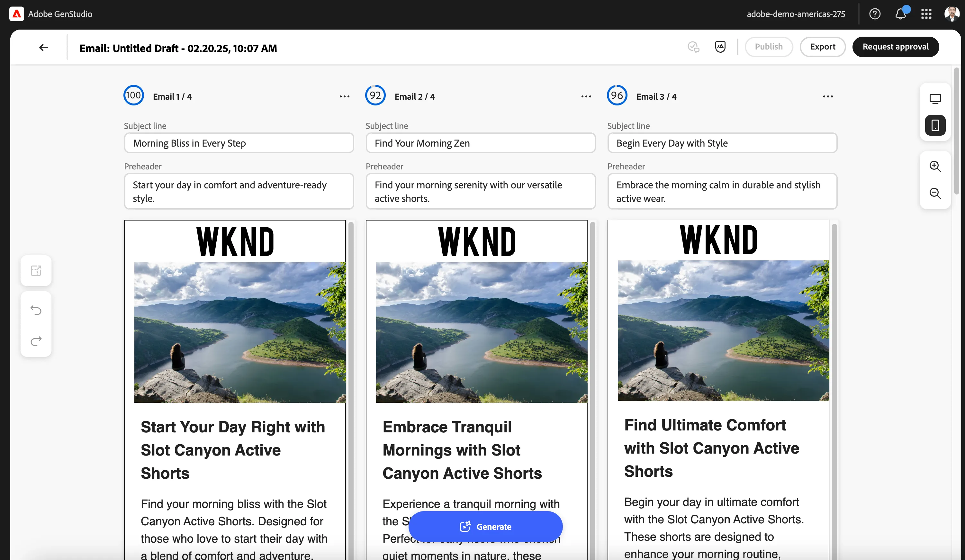Open the notifications bell

[x=901, y=14]
